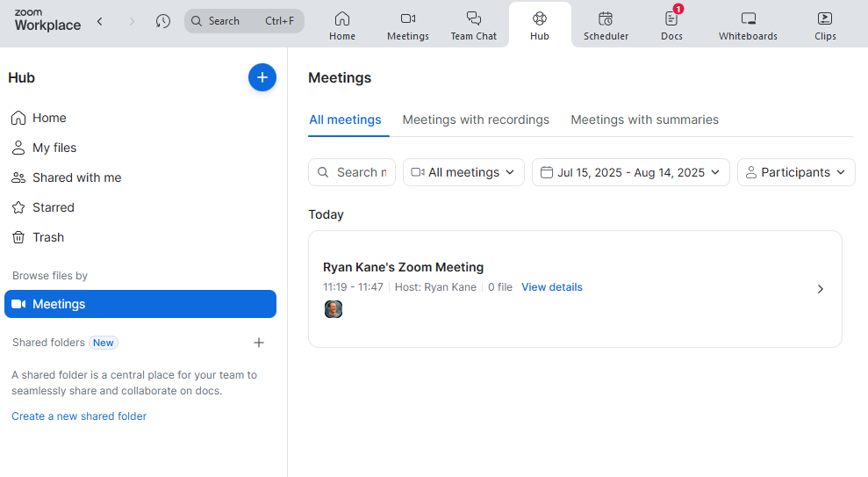Open Ryan Kane's Zoom Meeting title
Viewport: 868px width, 477px height.
point(403,268)
